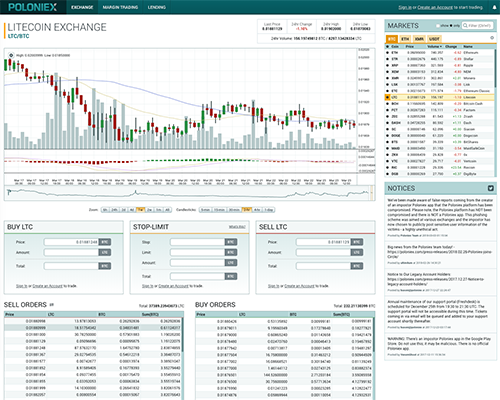Set chart zoom to 24h
Viewport: 500px width, 400px height.
coord(114,210)
